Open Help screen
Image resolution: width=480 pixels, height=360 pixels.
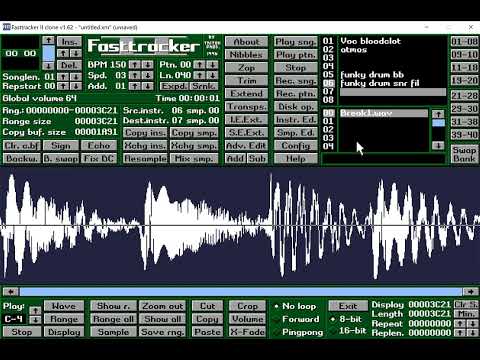pyautogui.click(x=296, y=159)
